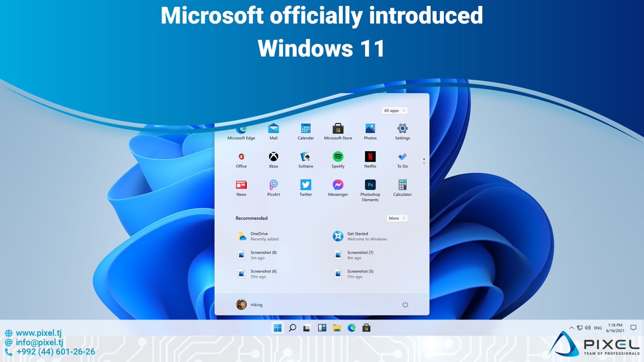
Task: Click the www.pixel.tj website link
Action: point(39,333)
